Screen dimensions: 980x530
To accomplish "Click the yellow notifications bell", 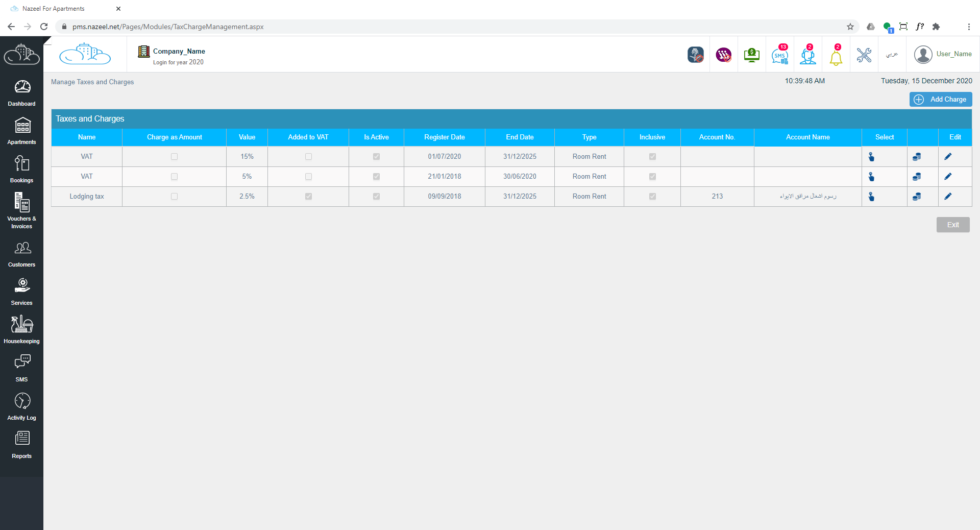I will (x=836, y=56).
